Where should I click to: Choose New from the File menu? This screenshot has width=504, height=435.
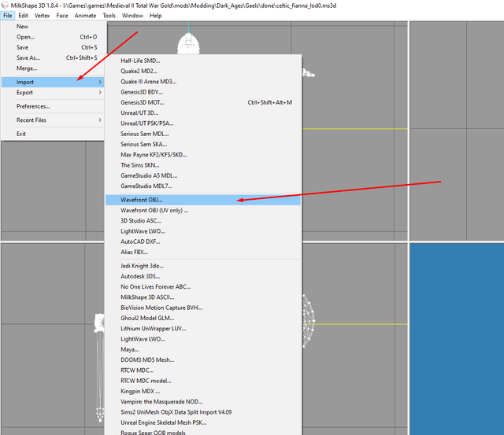[53, 26]
